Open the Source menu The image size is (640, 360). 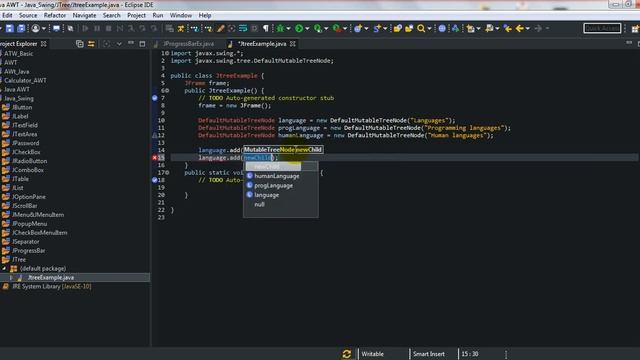click(28, 16)
